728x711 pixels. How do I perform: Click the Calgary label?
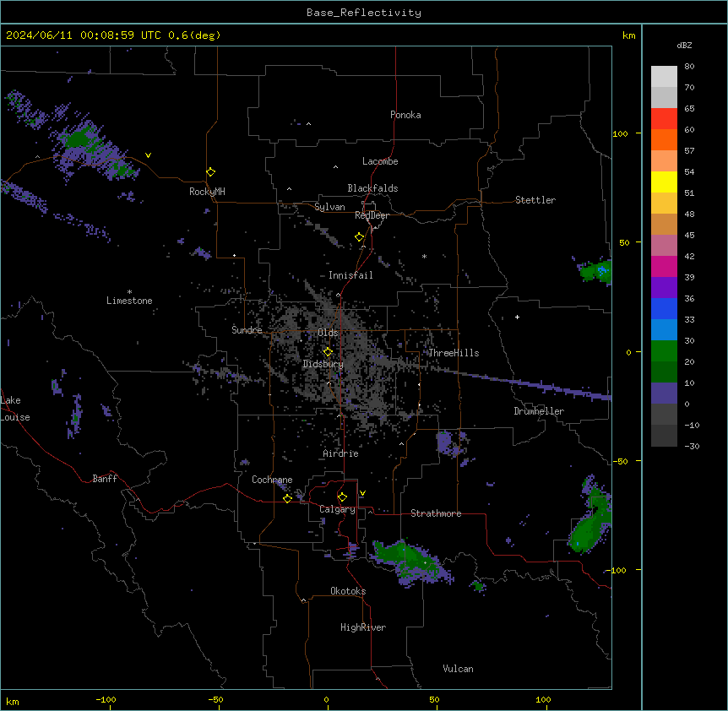(337, 509)
